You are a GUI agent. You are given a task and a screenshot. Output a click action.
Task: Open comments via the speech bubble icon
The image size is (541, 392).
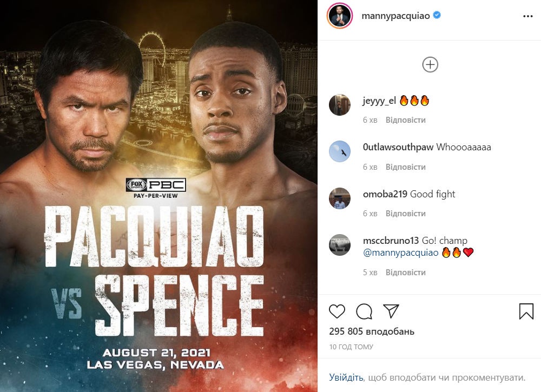pyautogui.click(x=364, y=311)
